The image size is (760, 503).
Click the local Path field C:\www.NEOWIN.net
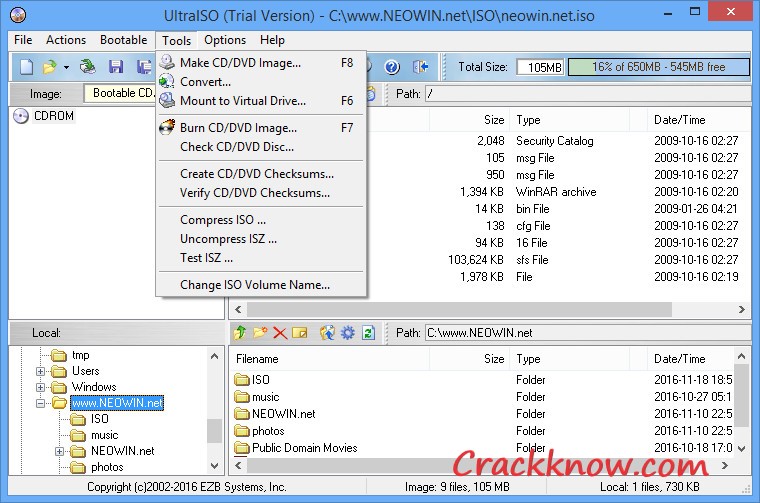coord(588,333)
